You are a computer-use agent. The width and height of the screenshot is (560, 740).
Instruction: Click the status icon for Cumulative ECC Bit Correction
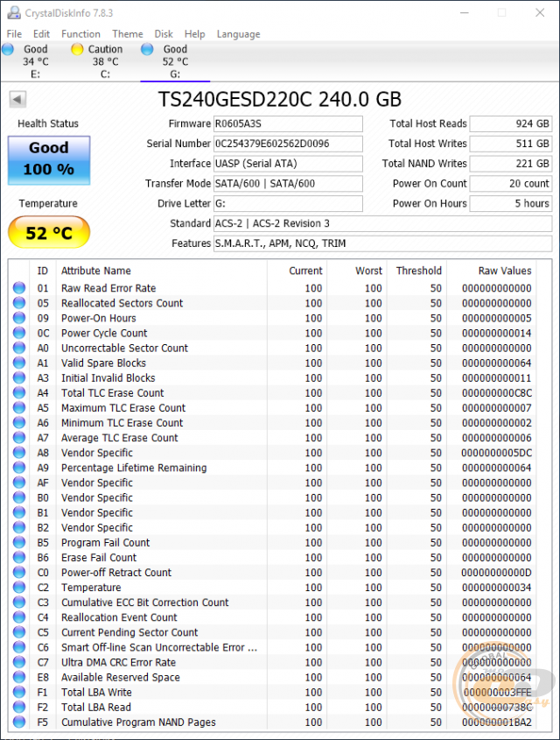[x=19, y=603]
